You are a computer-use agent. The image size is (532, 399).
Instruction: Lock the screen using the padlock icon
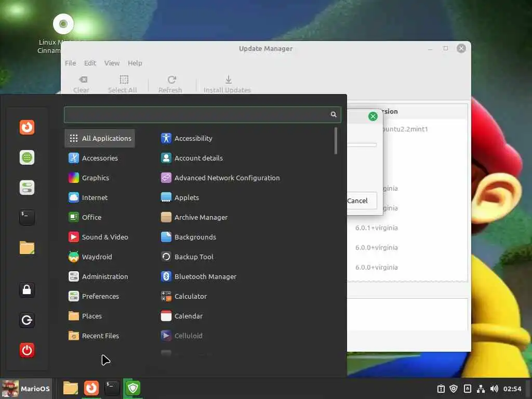click(27, 290)
